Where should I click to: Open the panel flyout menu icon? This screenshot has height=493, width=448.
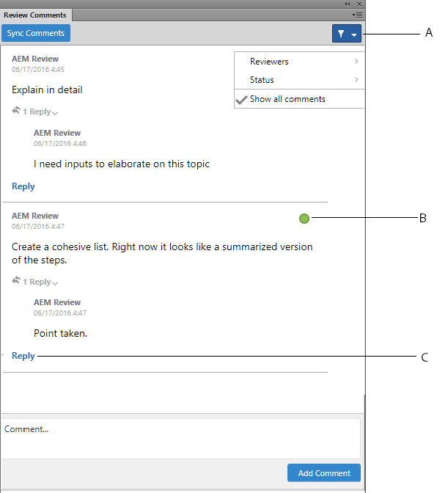[x=357, y=15]
